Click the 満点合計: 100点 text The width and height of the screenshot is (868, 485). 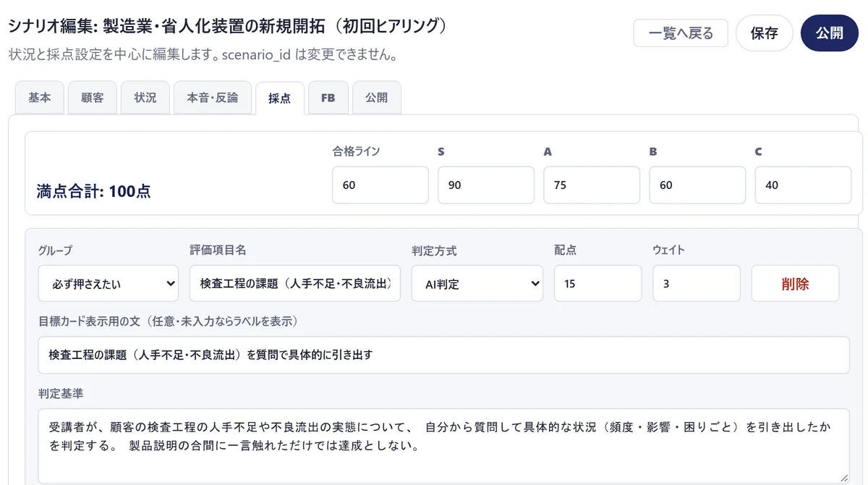94,192
